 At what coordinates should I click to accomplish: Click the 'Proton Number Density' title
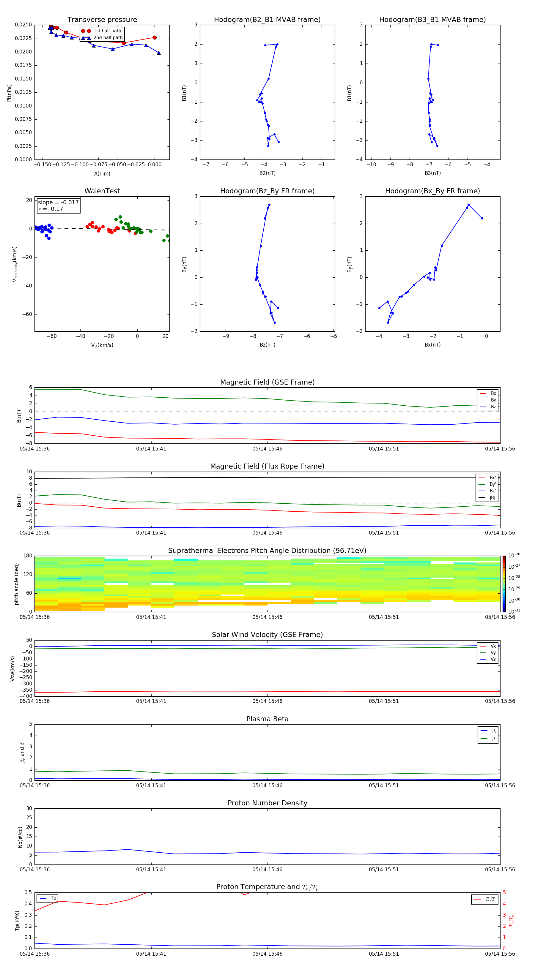click(267, 804)
